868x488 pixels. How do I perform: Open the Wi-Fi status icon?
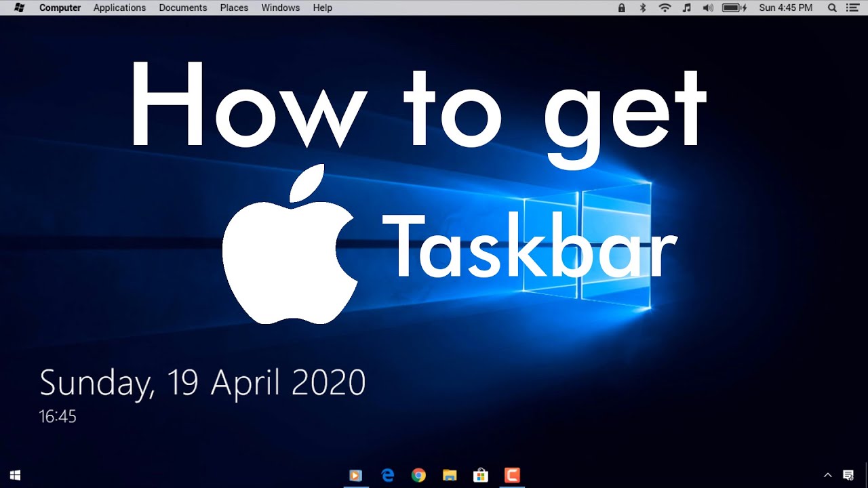[x=665, y=8]
